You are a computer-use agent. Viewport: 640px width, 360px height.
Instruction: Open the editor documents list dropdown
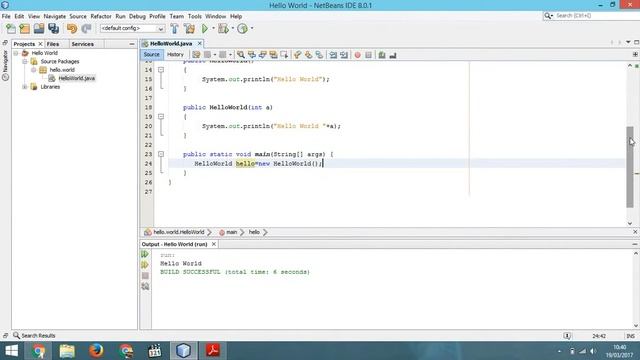point(628,42)
